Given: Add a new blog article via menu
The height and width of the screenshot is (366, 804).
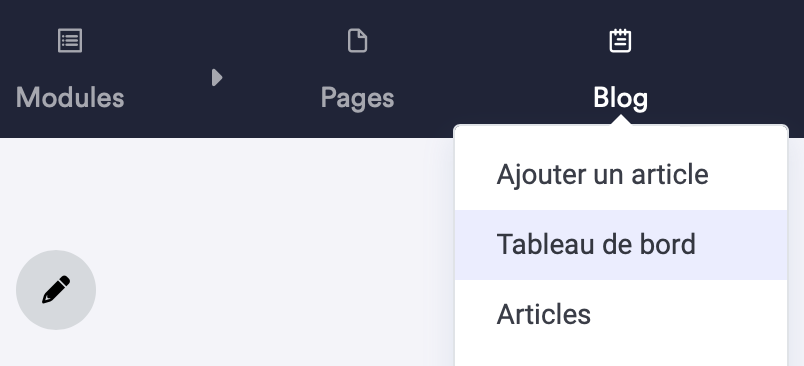Looking at the screenshot, I should tap(602, 175).
